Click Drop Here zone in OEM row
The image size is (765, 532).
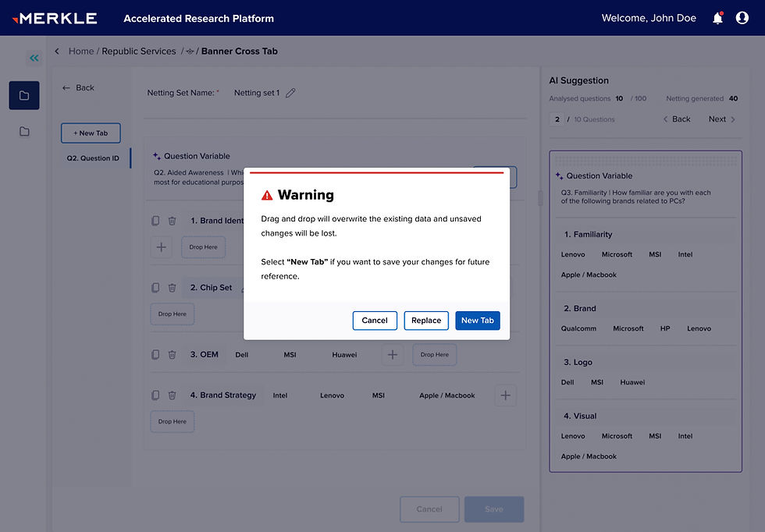coord(435,354)
